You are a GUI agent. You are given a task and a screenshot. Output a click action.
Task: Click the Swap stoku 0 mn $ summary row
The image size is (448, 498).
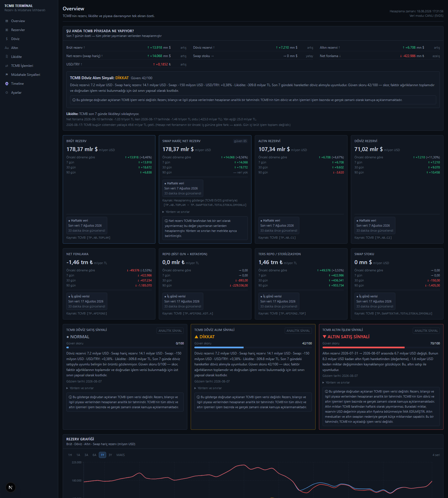pos(253,56)
